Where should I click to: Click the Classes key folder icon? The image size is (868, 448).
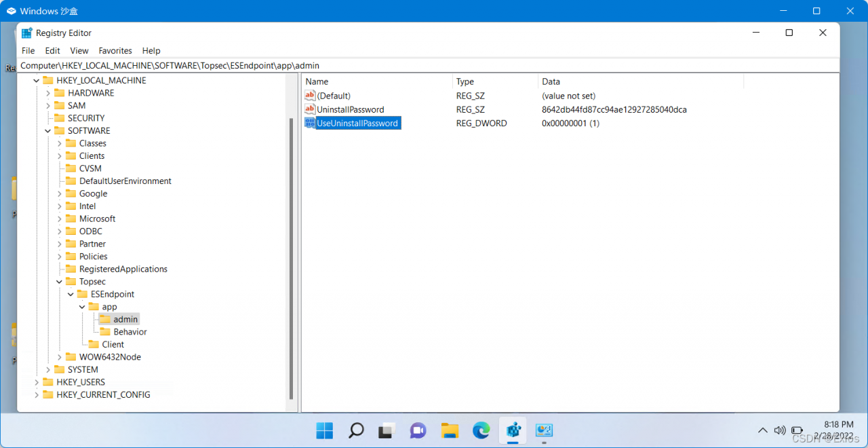click(x=71, y=143)
